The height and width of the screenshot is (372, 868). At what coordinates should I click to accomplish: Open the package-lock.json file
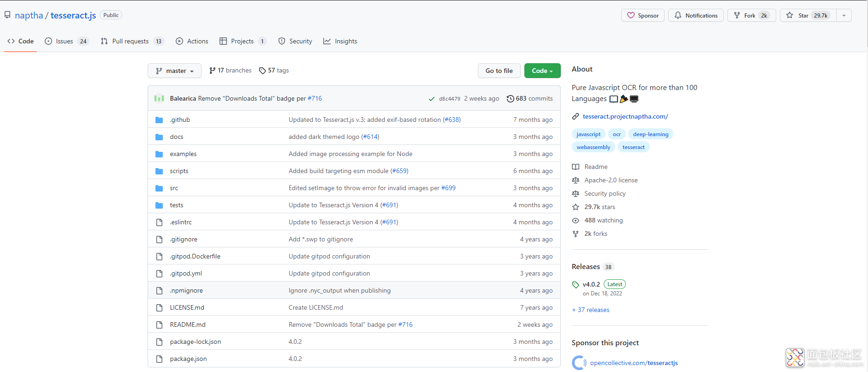click(196, 342)
